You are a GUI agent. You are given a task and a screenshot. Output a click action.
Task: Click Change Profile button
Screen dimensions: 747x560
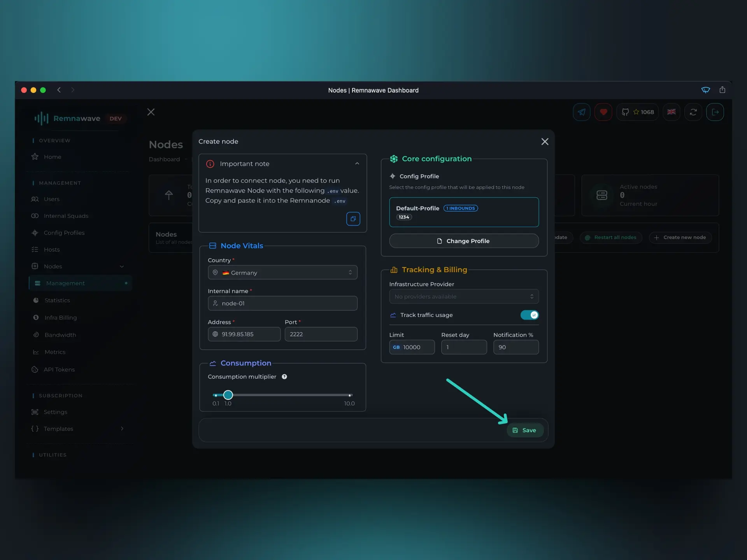pos(464,241)
